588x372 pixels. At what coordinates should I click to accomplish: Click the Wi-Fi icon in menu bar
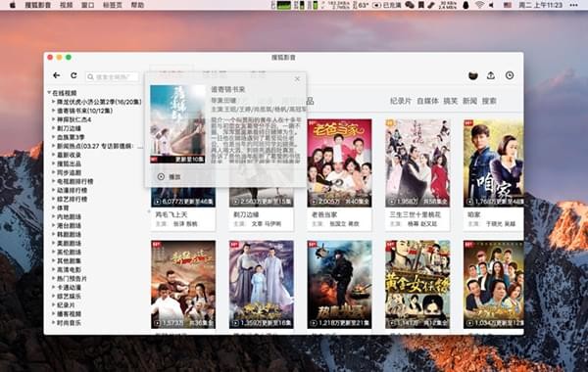(x=479, y=5)
